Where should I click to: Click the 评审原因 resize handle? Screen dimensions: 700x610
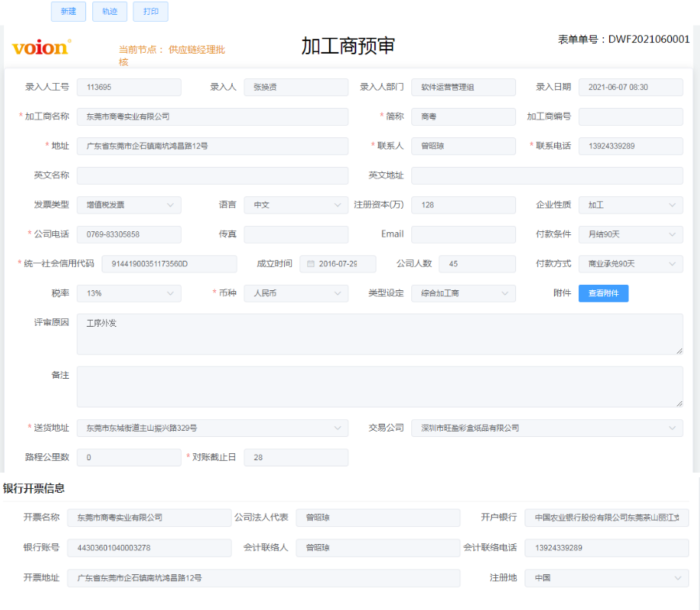[x=680, y=351]
